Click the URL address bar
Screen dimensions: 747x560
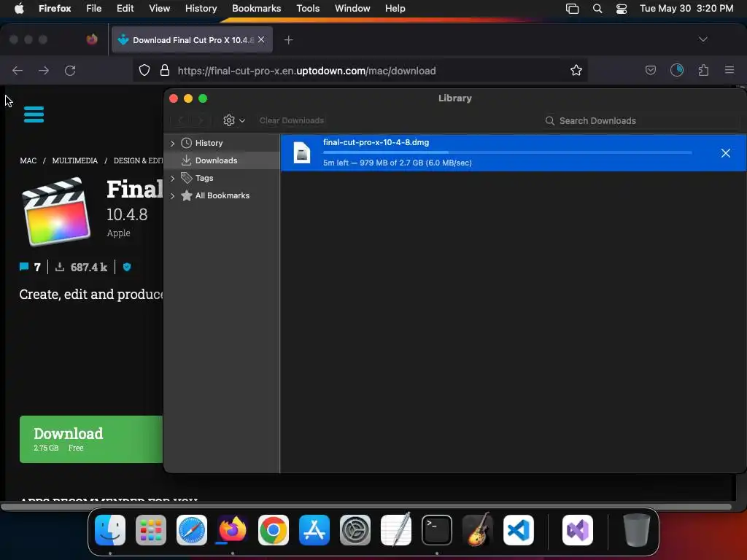[360, 71]
